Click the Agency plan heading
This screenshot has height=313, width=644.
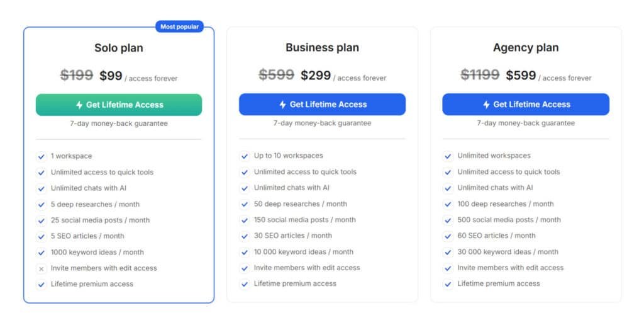(x=526, y=47)
